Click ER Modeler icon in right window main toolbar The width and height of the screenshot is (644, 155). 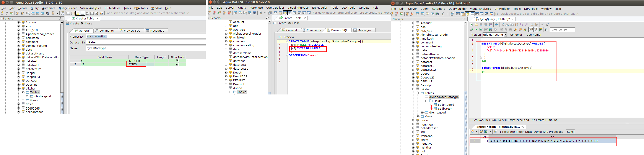click(487, 14)
